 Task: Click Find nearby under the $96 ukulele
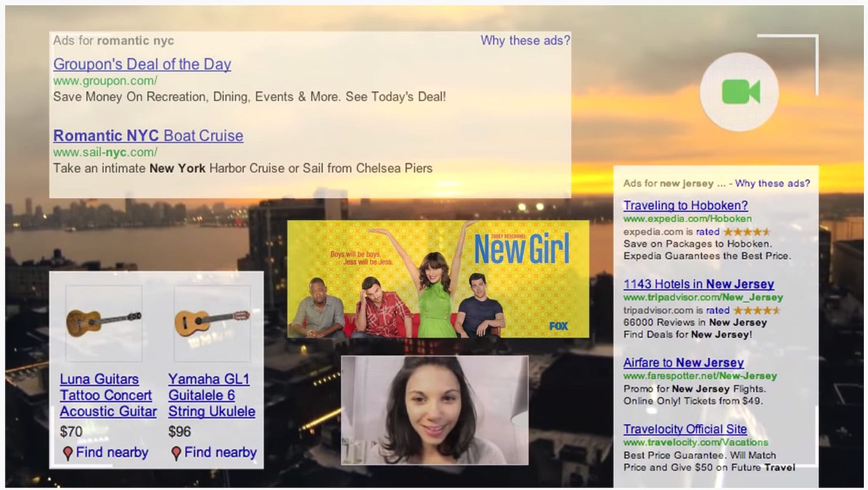pos(220,452)
